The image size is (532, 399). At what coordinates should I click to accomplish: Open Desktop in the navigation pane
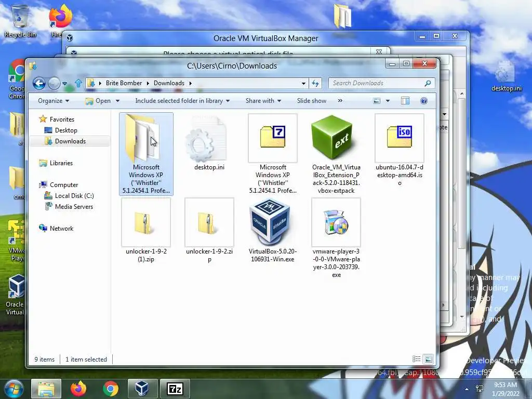66,130
